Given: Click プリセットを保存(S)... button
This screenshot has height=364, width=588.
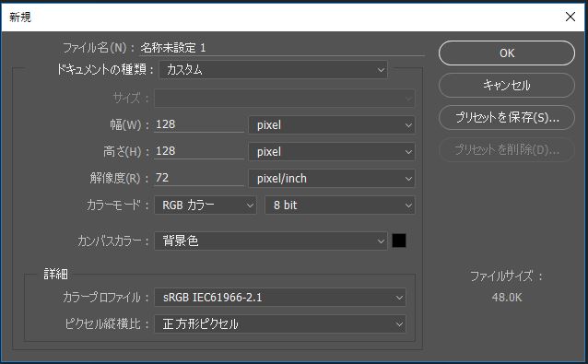Looking at the screenshot, I should point(506,117).
